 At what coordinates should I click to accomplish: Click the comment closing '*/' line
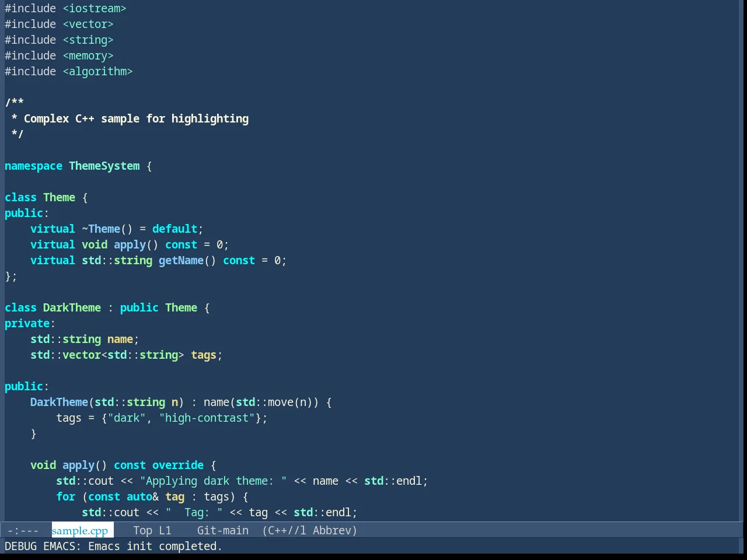pyautogui.click(x=18, y=135)
